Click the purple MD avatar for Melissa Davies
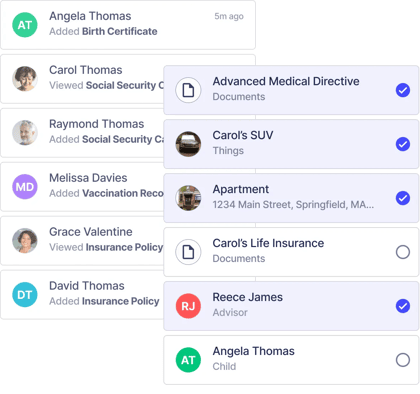 (25, 187)
